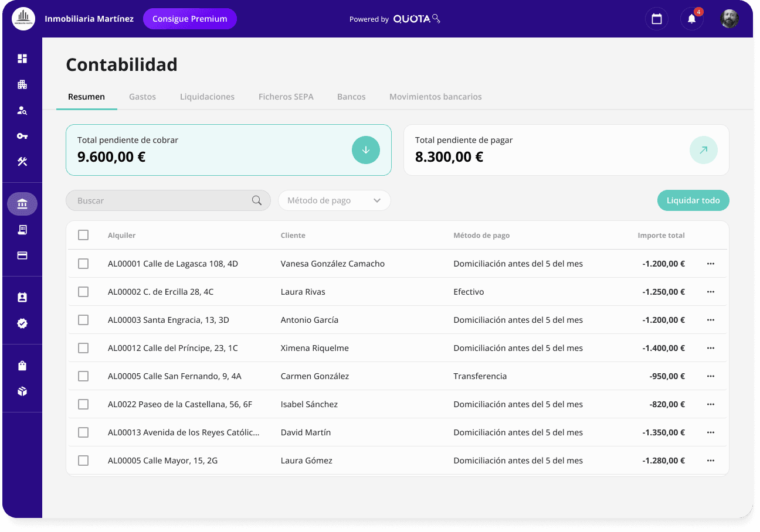This screenshot has width=760, height=532.
Task: Open notifications bell with 4 badge
Action: [x=692, y=19]
